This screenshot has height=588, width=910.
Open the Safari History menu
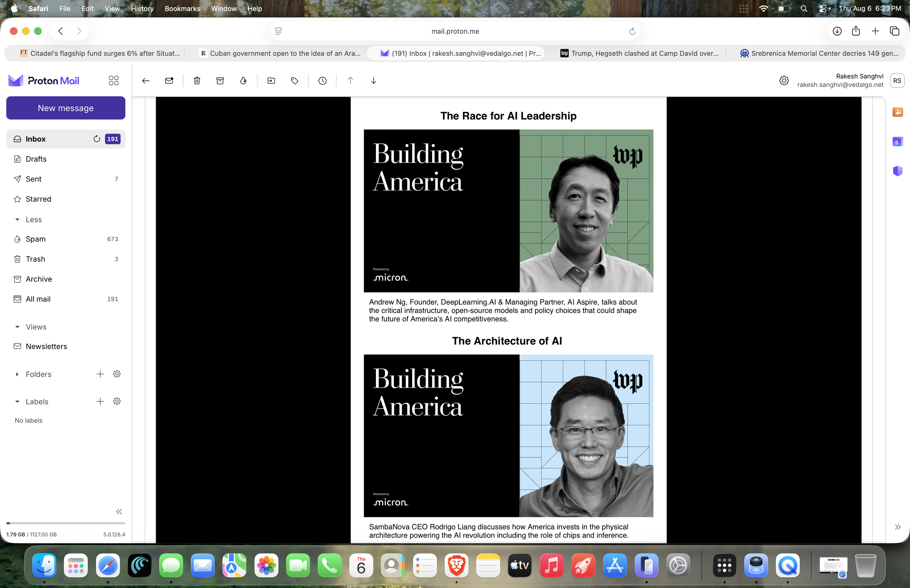coord(142,8)
